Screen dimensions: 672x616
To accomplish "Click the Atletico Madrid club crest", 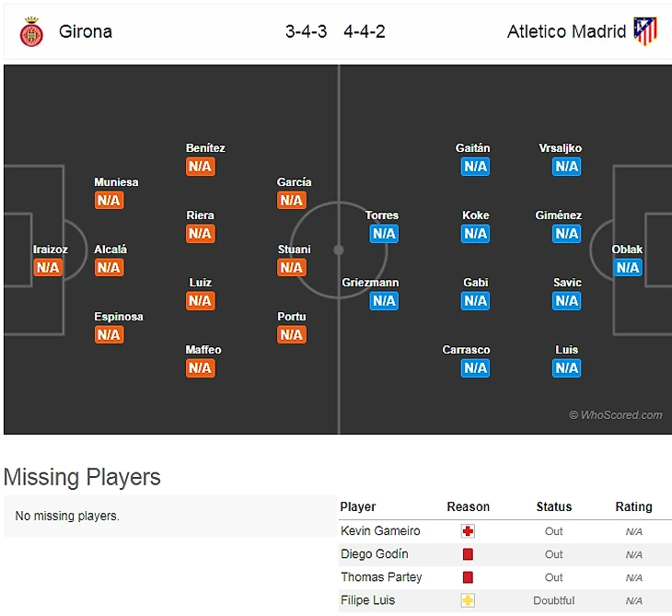I will tap(645, 31).
